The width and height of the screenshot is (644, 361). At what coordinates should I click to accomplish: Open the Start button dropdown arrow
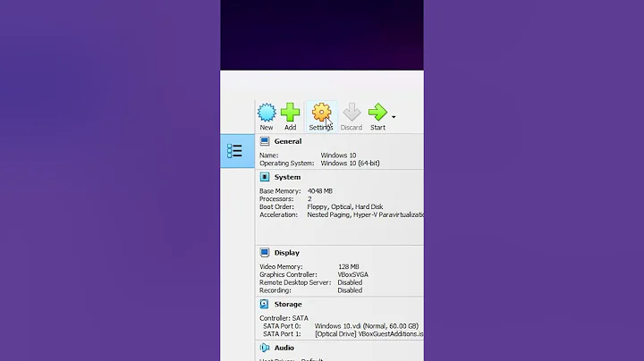pyautogui.click(x=394, y=117)
